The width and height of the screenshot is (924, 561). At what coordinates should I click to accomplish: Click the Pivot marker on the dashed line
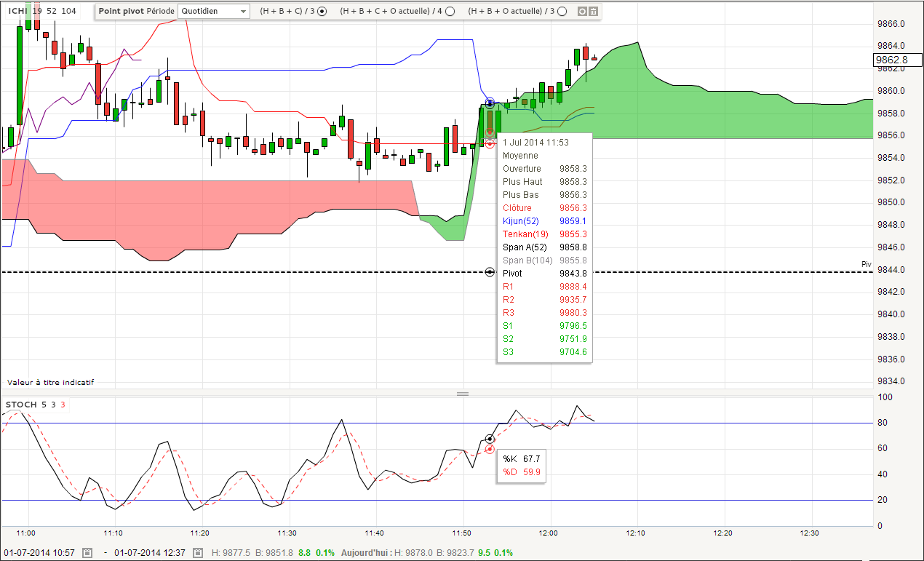[x=490, y=272]
